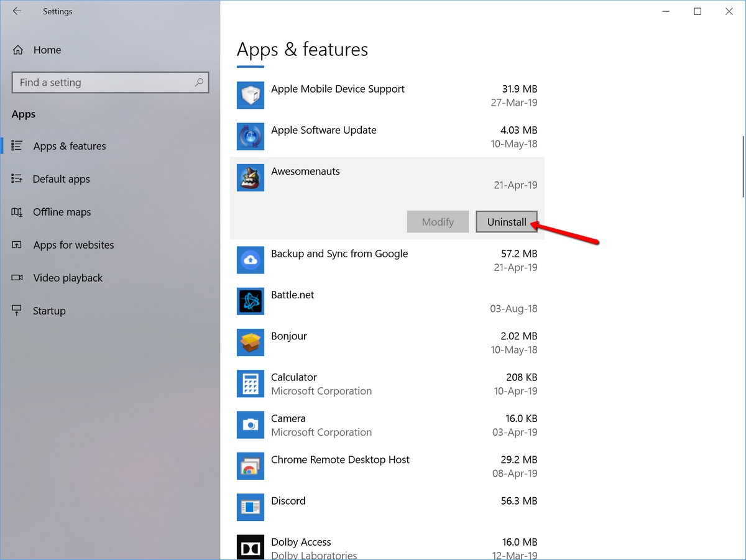This screenshot has height=560, width=746.
Task: Uninstall the Awesomenauts app
Action: pos(507,222)
